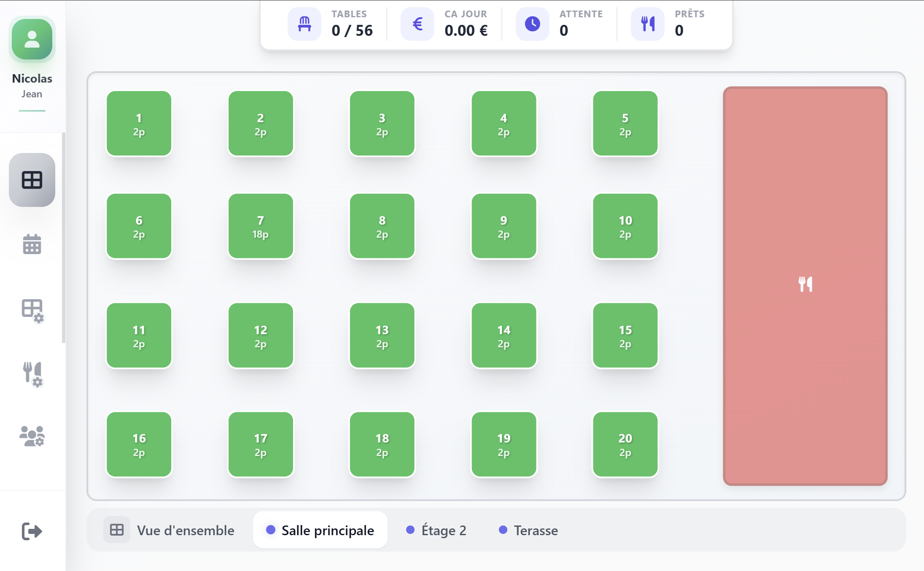Select the red kitchen zone block
This screenshot has width=924, height=571.
point(805,286)
